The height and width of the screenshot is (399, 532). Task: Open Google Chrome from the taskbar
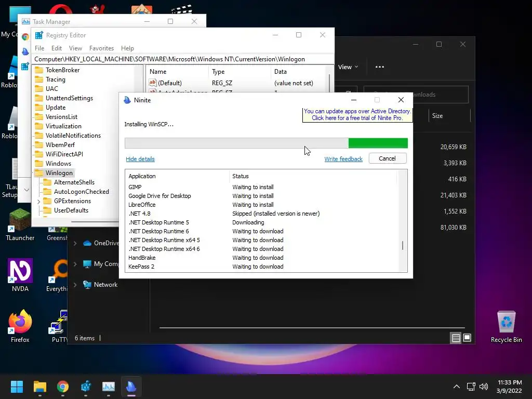63,387
